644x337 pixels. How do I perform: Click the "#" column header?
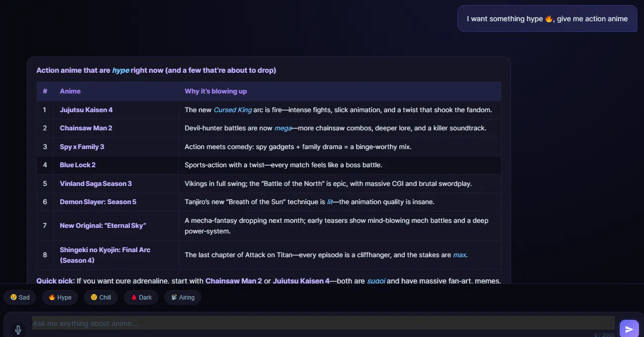click(45, 91)
